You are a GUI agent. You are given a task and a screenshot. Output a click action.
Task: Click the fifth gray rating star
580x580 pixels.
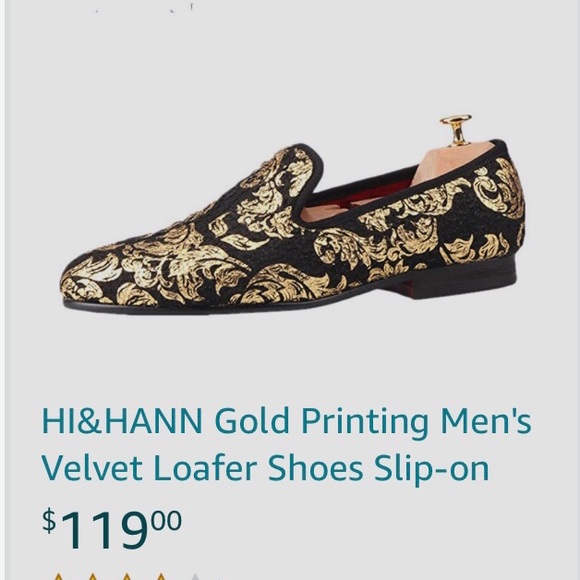(195, 577)
